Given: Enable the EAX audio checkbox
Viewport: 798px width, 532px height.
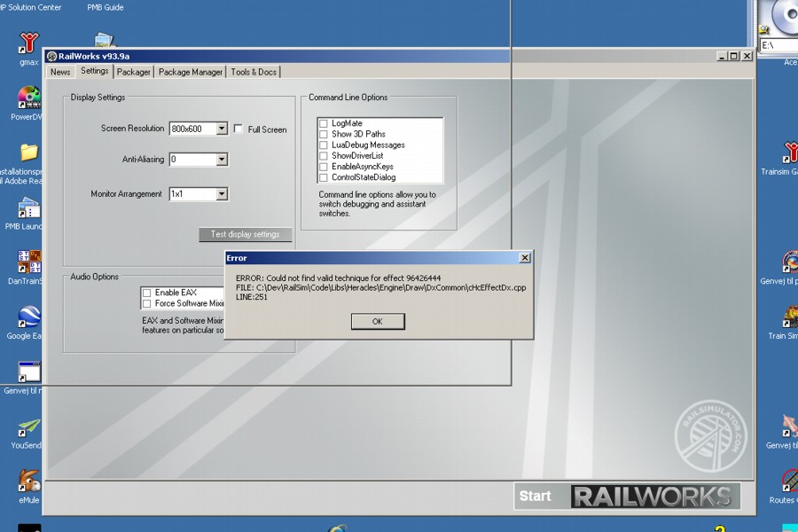Looking at the screenshot, I should [x=147, y=293].
